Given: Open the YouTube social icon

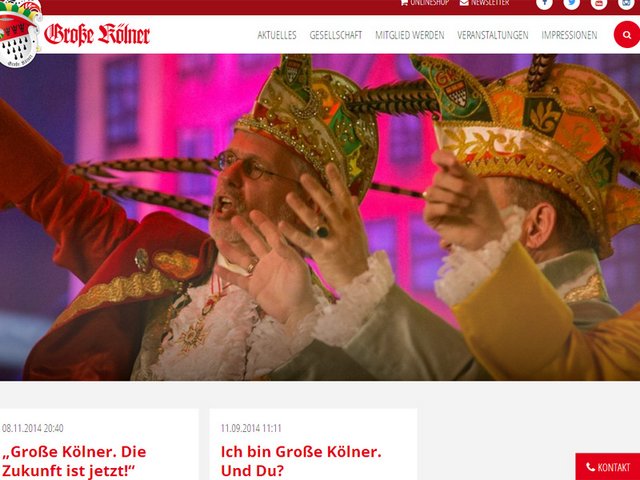Looking at the screenshot, I should click(x=599, y=2).
